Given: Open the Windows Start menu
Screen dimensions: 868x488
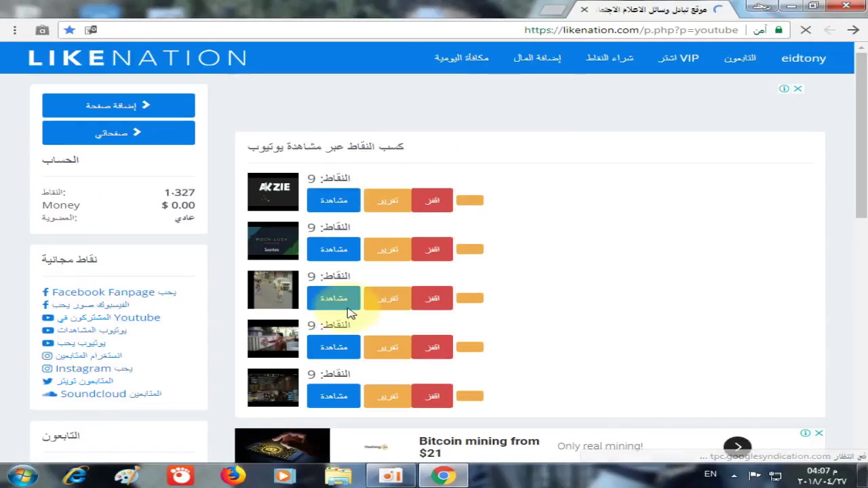Looking at the screenshot, I should (x=23, y=475).
